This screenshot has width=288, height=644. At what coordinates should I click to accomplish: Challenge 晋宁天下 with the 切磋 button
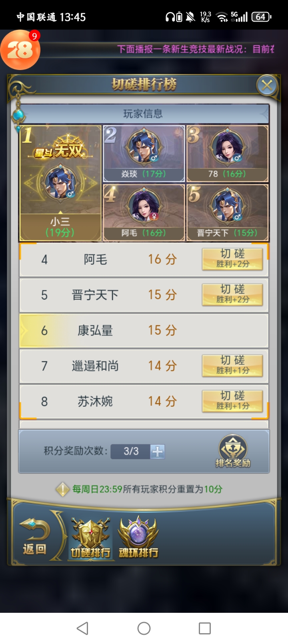coord(232,294)
